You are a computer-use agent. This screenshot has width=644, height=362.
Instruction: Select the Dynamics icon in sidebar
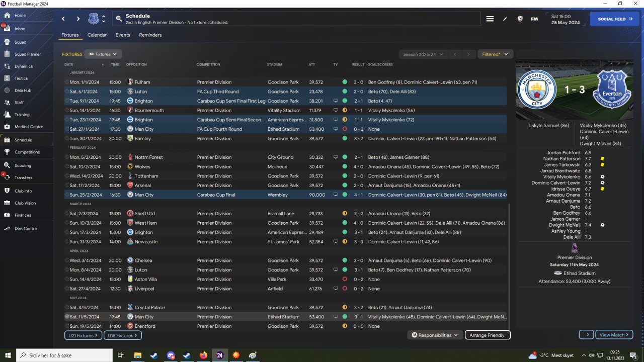[7, 66]
